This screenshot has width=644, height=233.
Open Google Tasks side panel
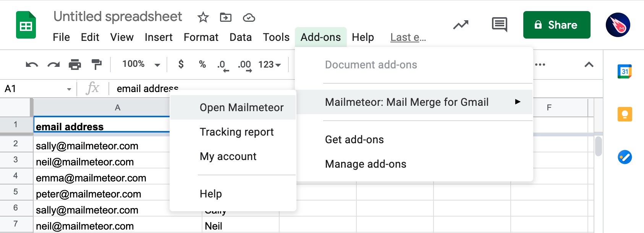[x=625, y=157]
